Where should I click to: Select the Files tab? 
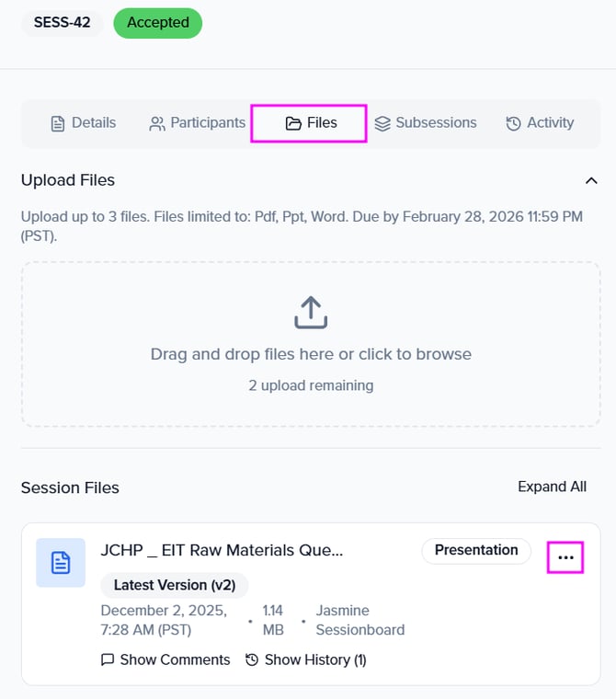pos(311,123)
